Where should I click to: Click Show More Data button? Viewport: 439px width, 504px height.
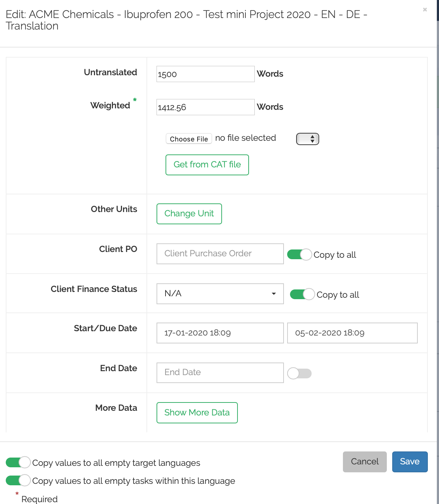click(197, 413)
